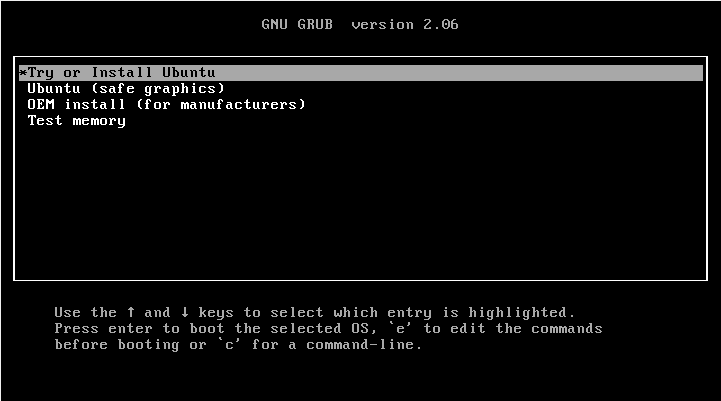The image size is (721, 401).
Task: Click the "2.06" version number
Action: 441,24
